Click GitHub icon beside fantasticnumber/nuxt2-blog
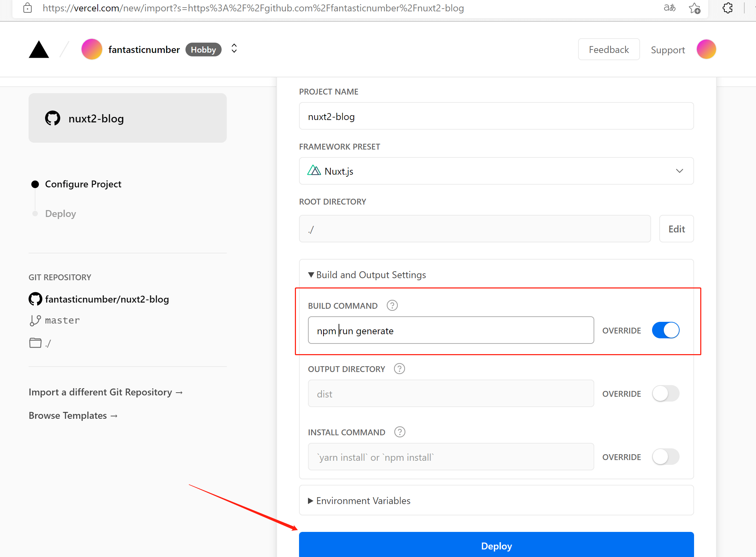Image resolution: width=756 pixels, height=557 pixels. 35,299
